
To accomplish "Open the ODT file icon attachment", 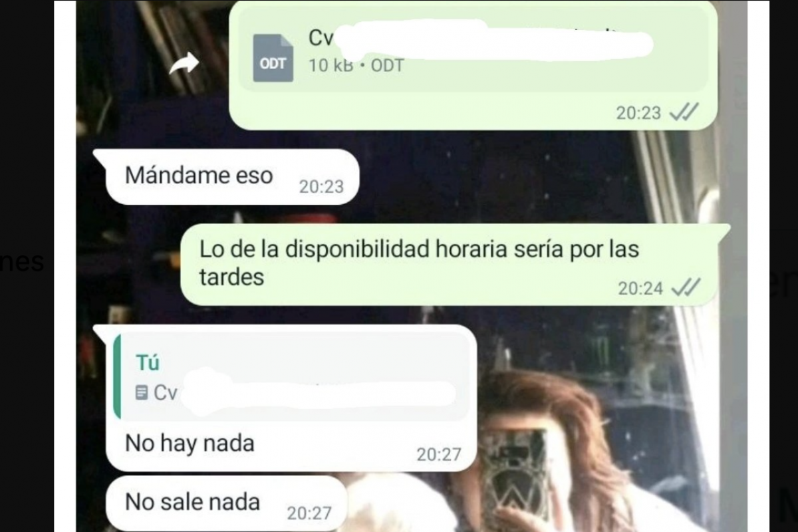I will coord(273,58).
